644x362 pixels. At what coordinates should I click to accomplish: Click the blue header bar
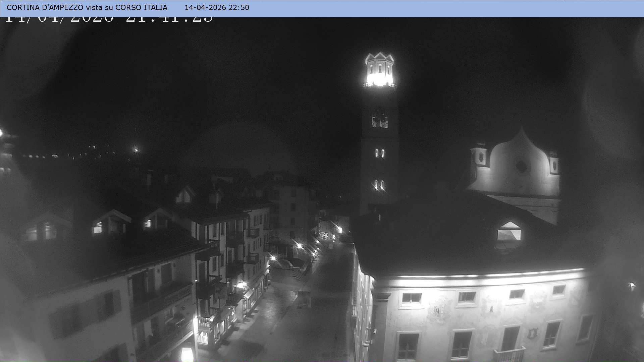coord(436,8)
